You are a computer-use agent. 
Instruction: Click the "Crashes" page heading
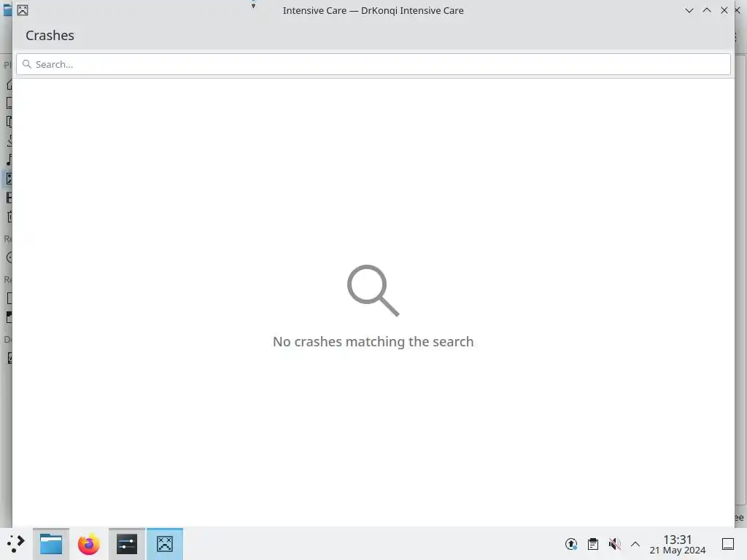(x=50, y=35)
